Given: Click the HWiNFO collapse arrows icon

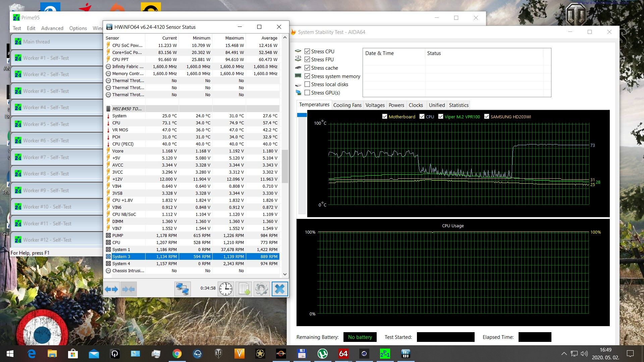Looking at the screenshot, I should (128, 289).
